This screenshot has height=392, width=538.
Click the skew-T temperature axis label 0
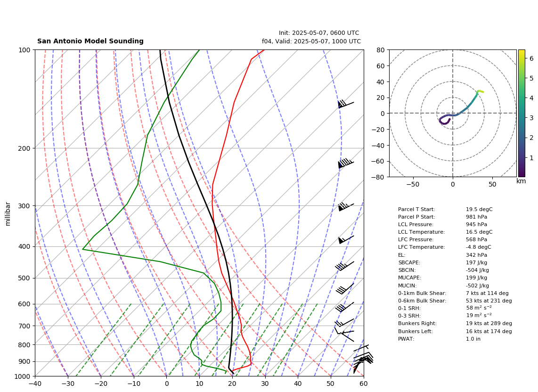click(x=166, y=384)
